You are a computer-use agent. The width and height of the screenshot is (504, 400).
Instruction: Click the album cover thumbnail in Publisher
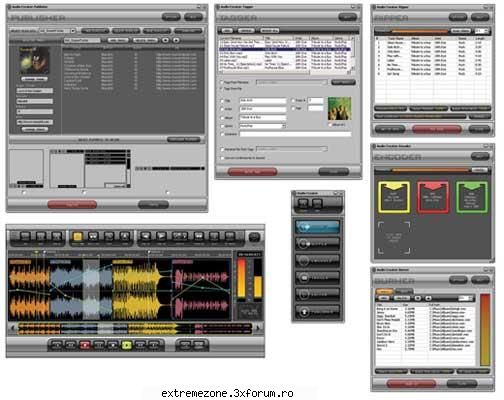tap(35, 60)
